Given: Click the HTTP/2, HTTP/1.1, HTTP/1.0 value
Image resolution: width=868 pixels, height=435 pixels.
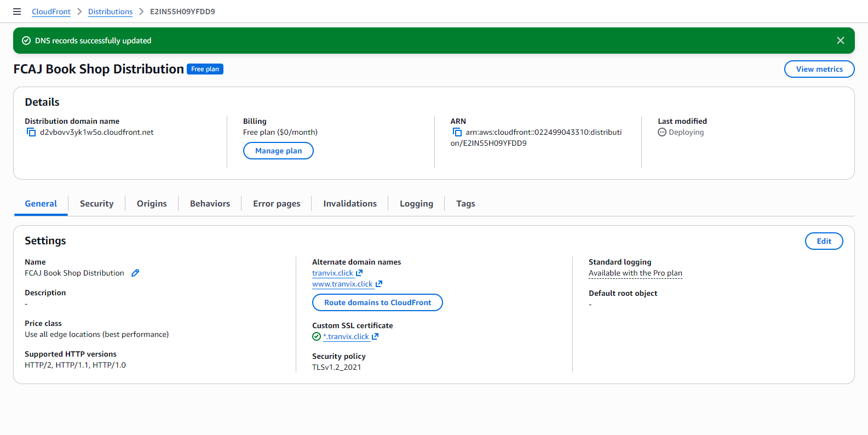Looking at the screenshot, I should pyautogui.click(x=75, y=365).
